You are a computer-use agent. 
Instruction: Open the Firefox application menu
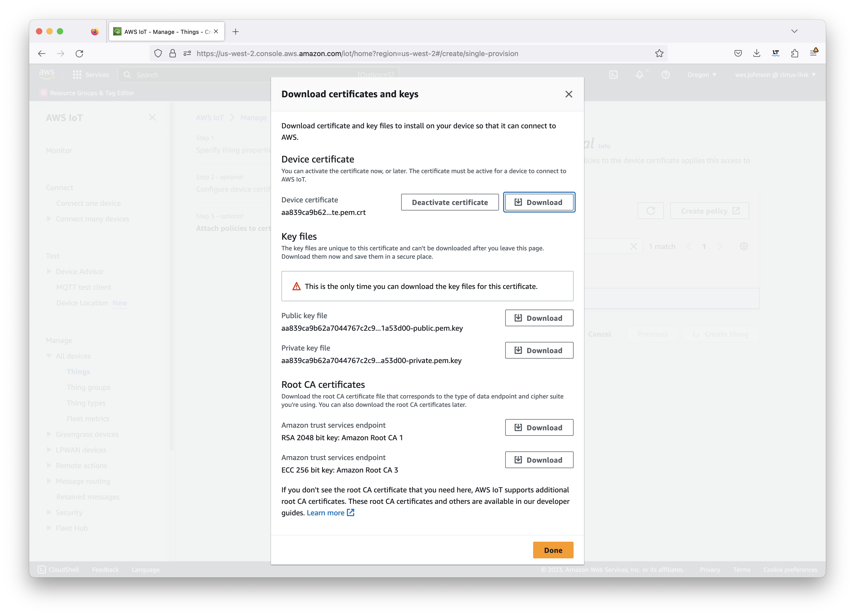point(814,53)
